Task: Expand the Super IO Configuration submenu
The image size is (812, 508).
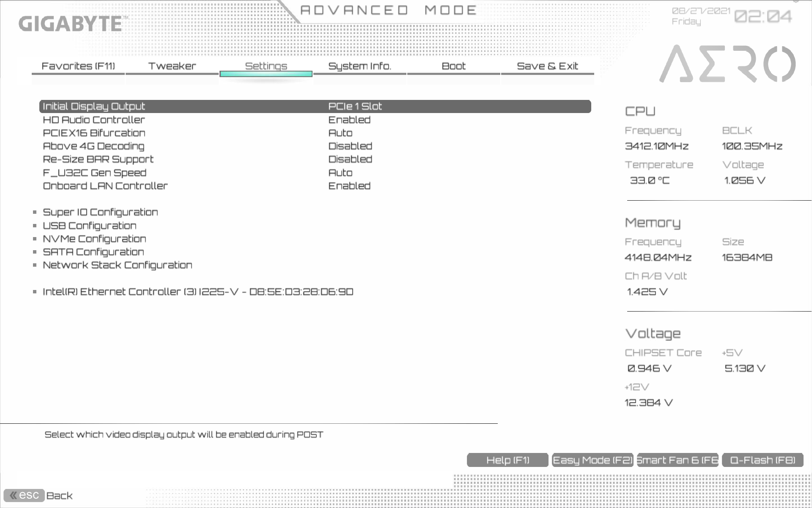Action: pos(100,212)
